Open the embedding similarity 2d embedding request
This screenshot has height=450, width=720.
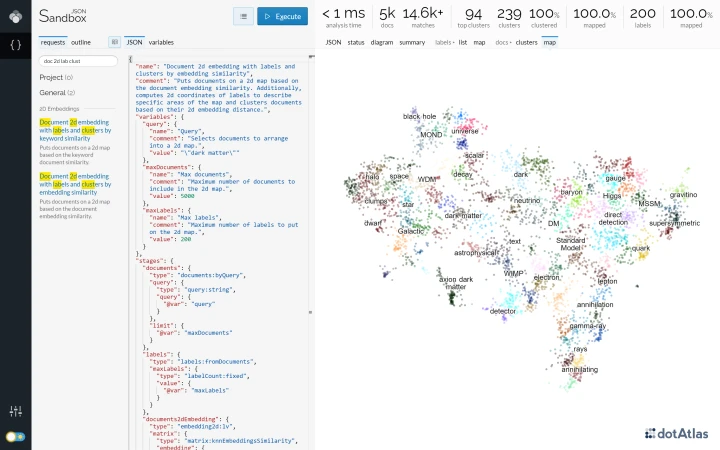coord(75,184)
